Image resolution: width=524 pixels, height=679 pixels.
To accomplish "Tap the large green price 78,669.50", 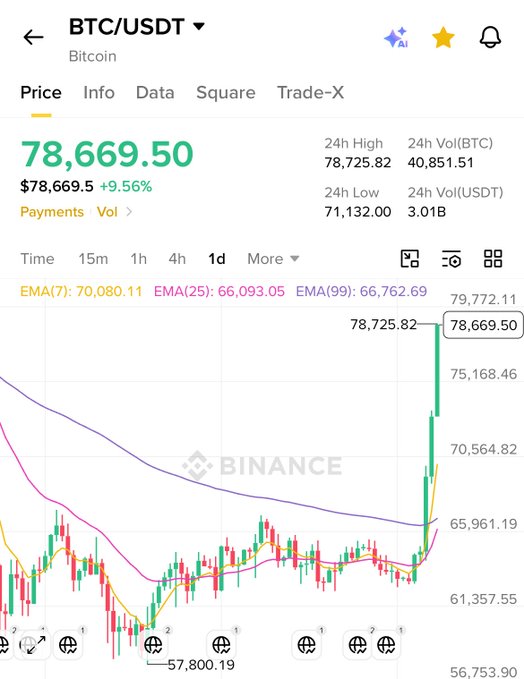I will coord(107,154).
